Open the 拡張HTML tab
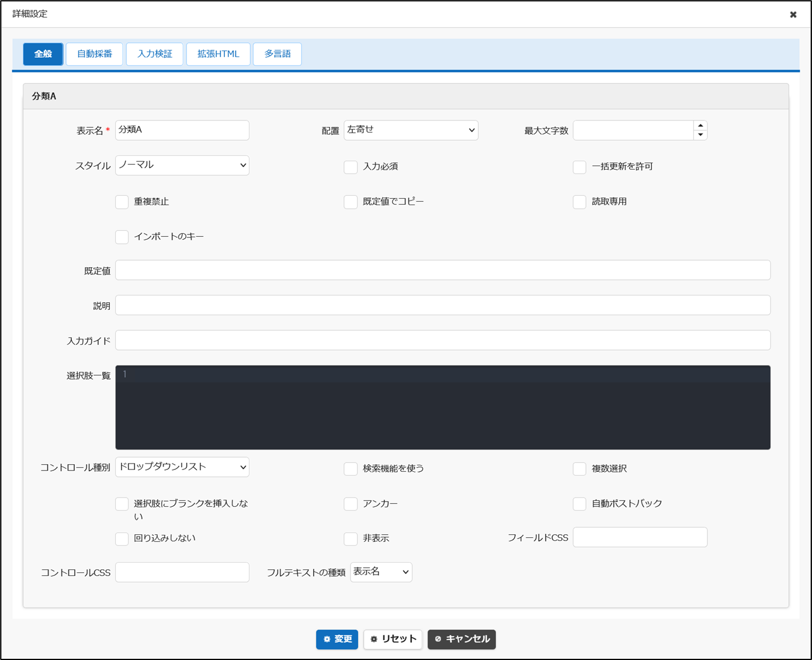The image size is (812, 660). [218, 54]
